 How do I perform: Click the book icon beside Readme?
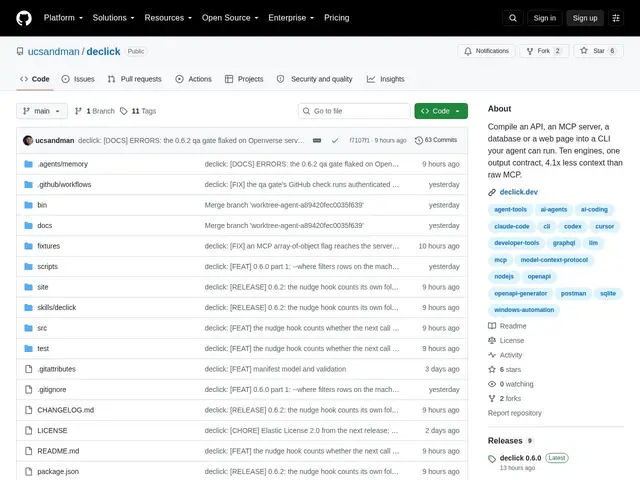pos(492,326)
